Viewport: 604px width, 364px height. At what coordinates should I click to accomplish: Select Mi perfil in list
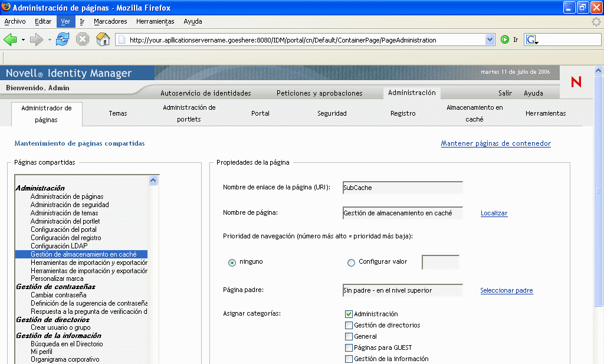pos(42,352)
